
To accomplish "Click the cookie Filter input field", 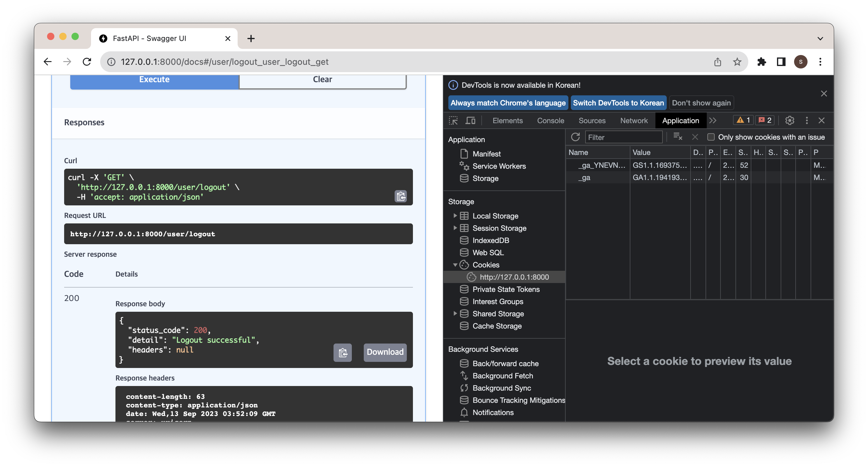I will (x=623, y=137).
